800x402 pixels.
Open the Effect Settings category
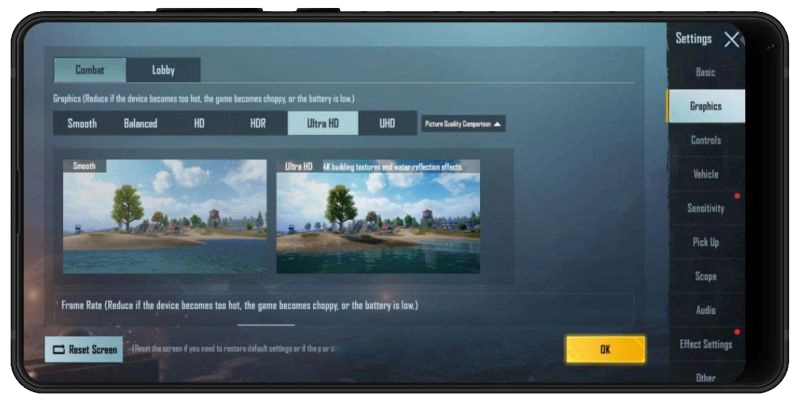point(706,344)
